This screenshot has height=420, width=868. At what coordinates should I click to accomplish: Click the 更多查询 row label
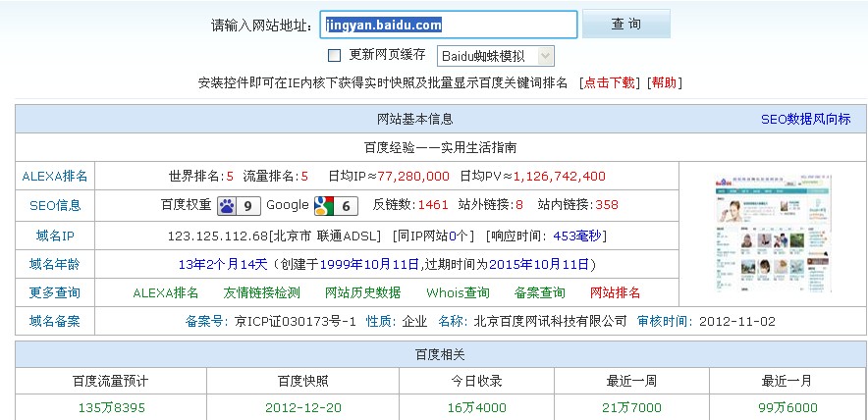click(x=55, y=292)
